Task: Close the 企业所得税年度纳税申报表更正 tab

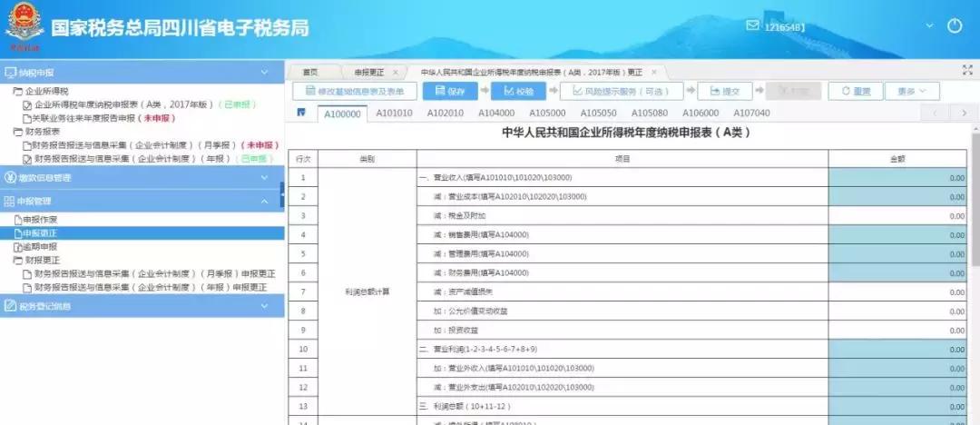Action: tap(653, 73)
